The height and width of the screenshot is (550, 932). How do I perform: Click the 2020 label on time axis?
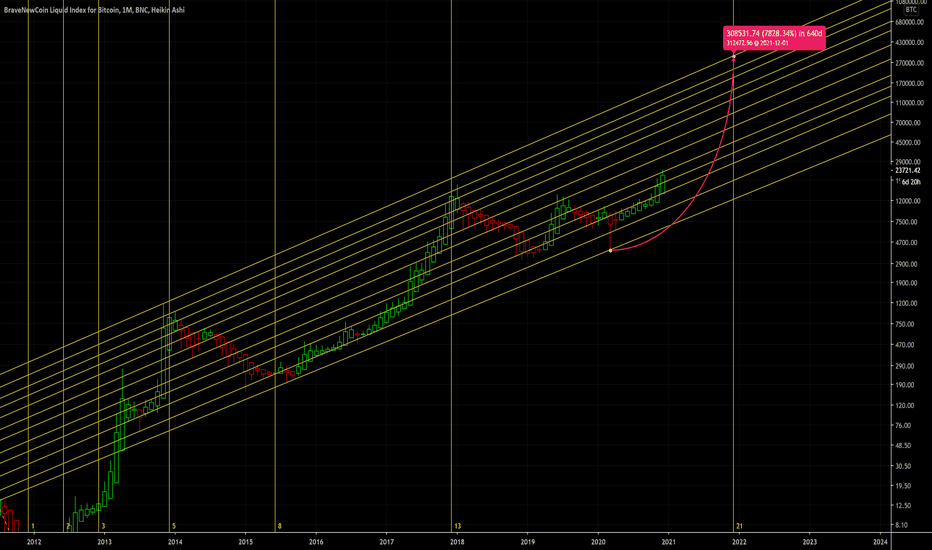pyautogui.click(x=598, y=542)
